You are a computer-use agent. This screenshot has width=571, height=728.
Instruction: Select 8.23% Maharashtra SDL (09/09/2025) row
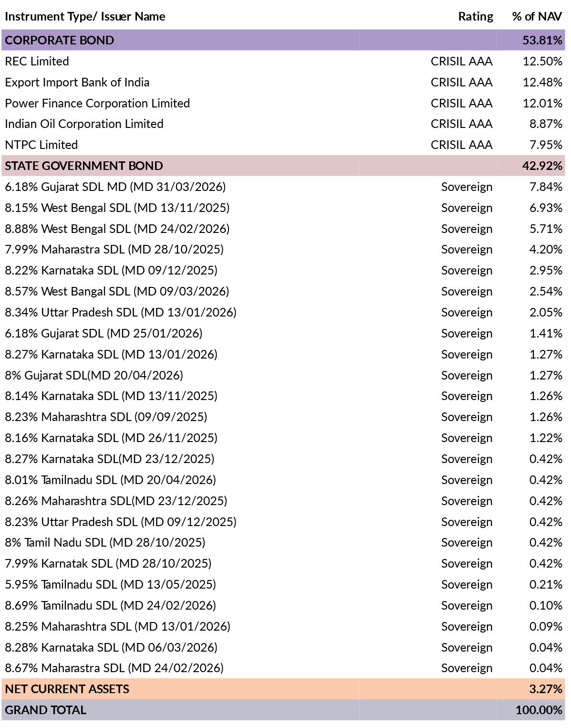(283, 417)
